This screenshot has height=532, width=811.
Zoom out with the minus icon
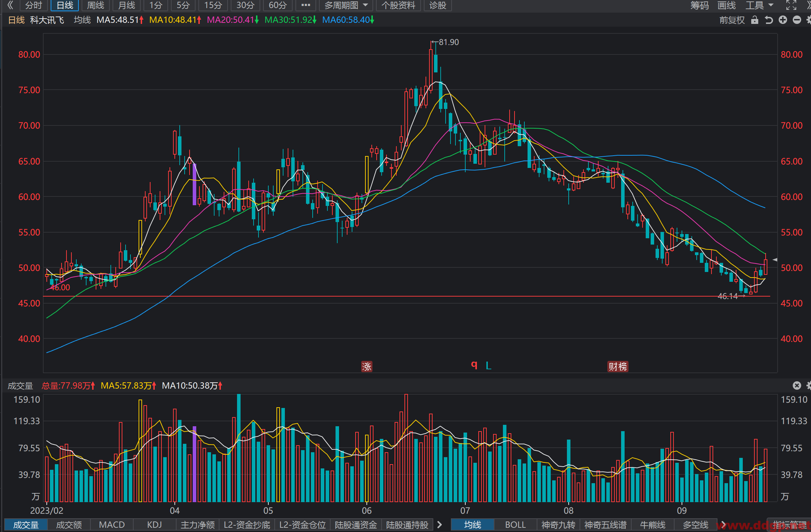(797, 20)
